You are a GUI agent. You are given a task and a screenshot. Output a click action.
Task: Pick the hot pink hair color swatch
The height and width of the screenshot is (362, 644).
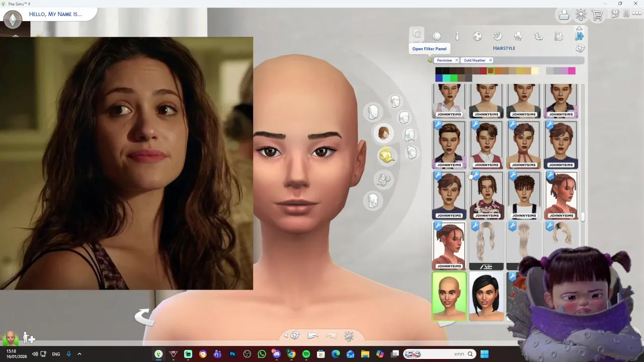(572, 71)
